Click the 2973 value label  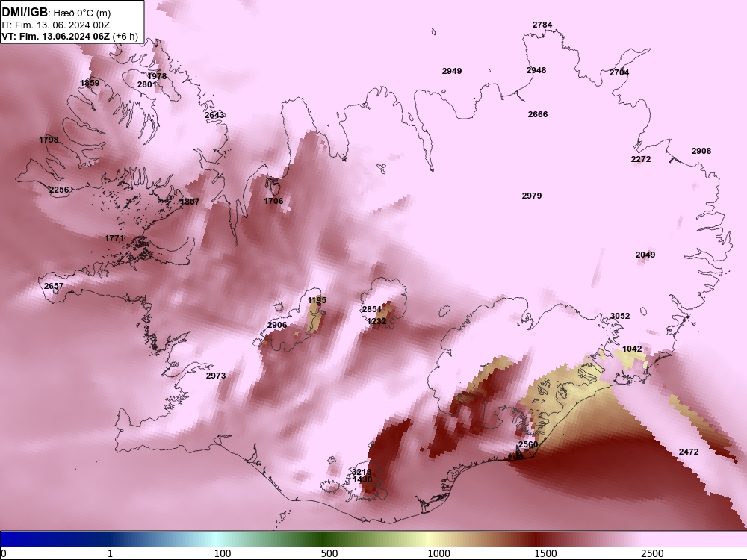coord(215,376)
